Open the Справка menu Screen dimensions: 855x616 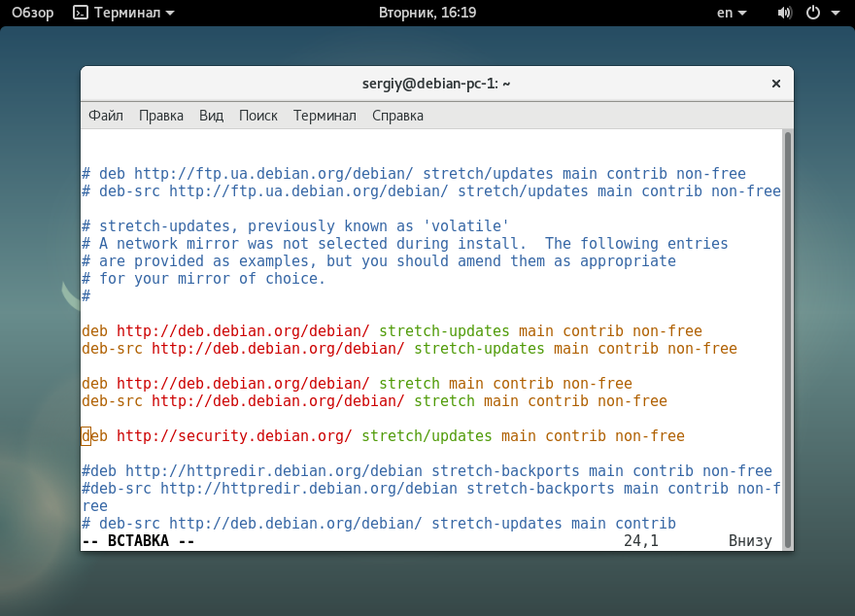397,116
